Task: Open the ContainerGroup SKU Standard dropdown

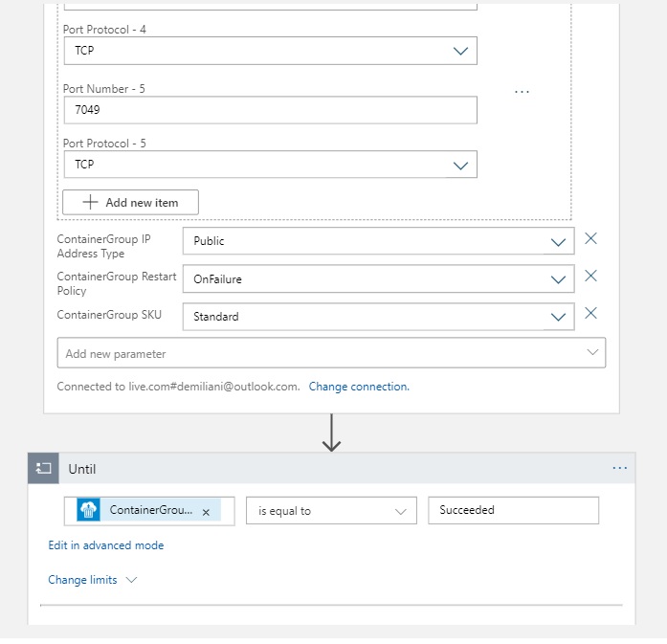Action: (x=558, y=317)
